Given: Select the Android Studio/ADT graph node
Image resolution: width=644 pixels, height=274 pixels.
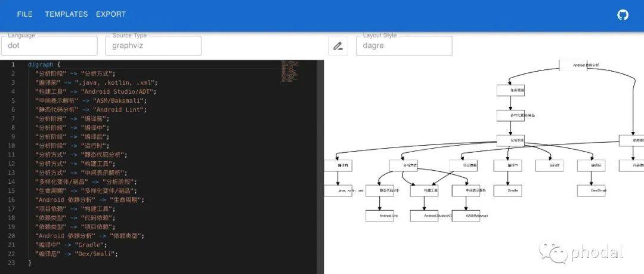Looking at the screenshot, I should tap(424, 215).
